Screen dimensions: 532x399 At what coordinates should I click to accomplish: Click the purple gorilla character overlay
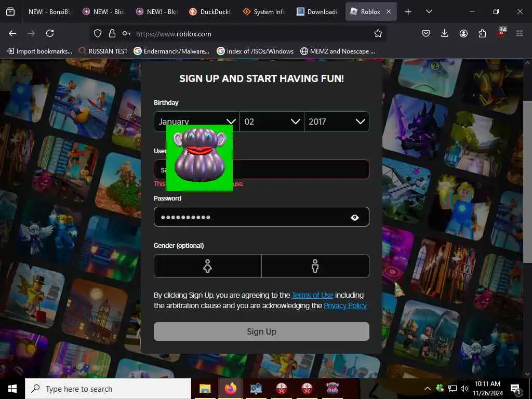(x=199, y=157)
